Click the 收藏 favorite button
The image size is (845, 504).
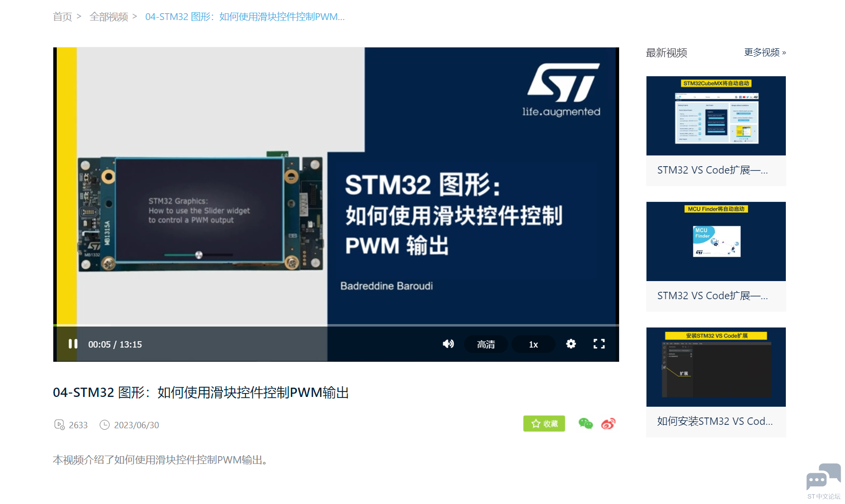point(544,424)
